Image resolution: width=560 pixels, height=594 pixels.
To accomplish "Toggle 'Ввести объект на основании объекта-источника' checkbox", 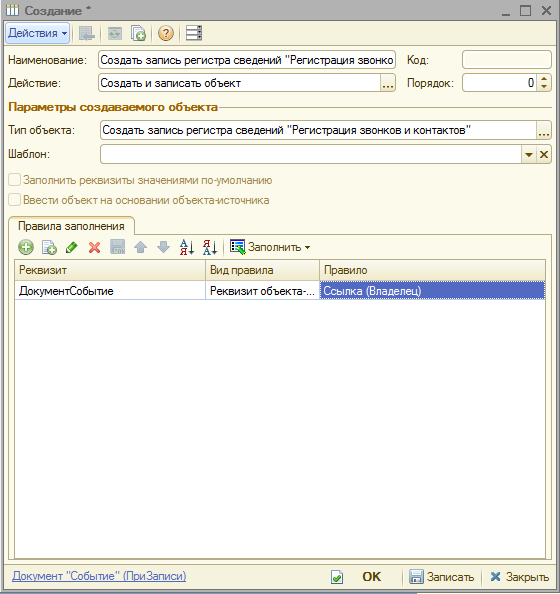I will (14, 200).
